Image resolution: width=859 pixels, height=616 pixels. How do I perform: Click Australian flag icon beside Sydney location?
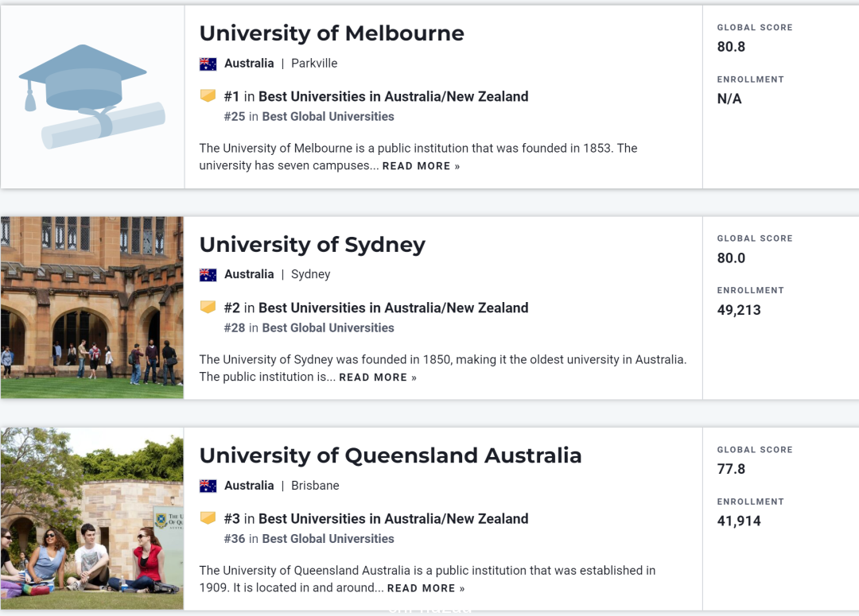208,275
